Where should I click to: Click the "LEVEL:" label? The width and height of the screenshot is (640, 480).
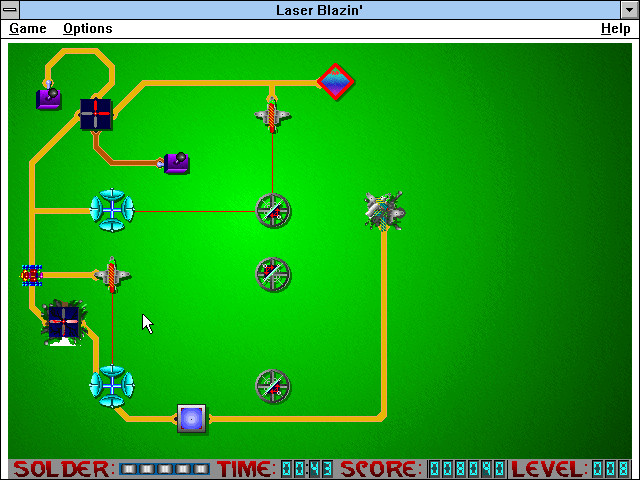click(549, 469)
